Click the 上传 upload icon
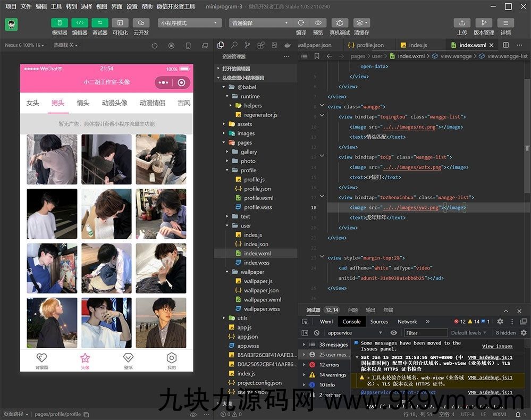The width and height of the screenshot is (531, 420). click(x=462, y=23)
